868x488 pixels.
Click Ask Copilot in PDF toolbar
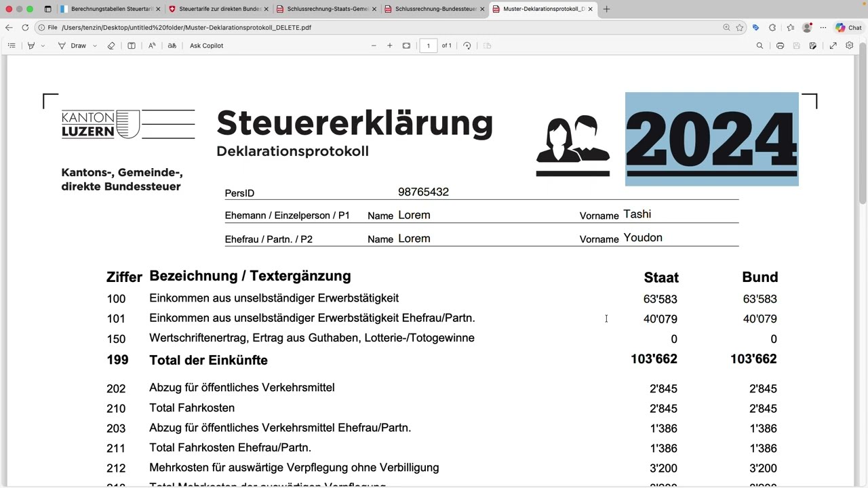[x=206, y=45]
